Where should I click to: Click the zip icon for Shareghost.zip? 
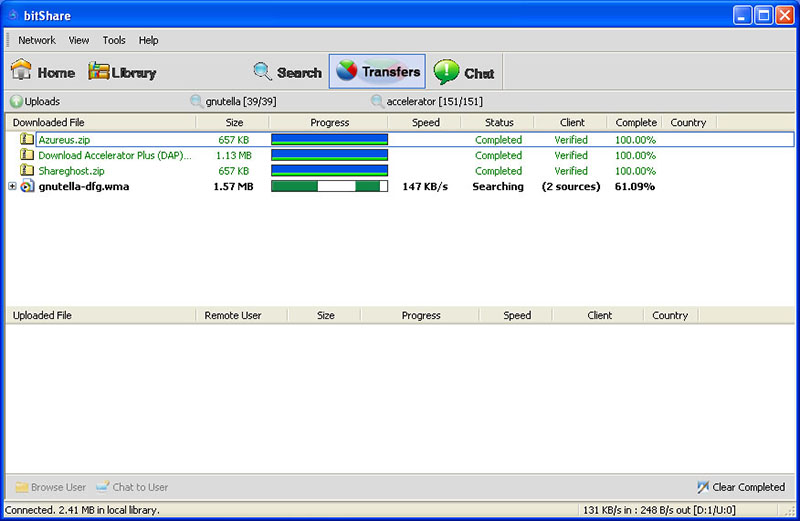27,170
